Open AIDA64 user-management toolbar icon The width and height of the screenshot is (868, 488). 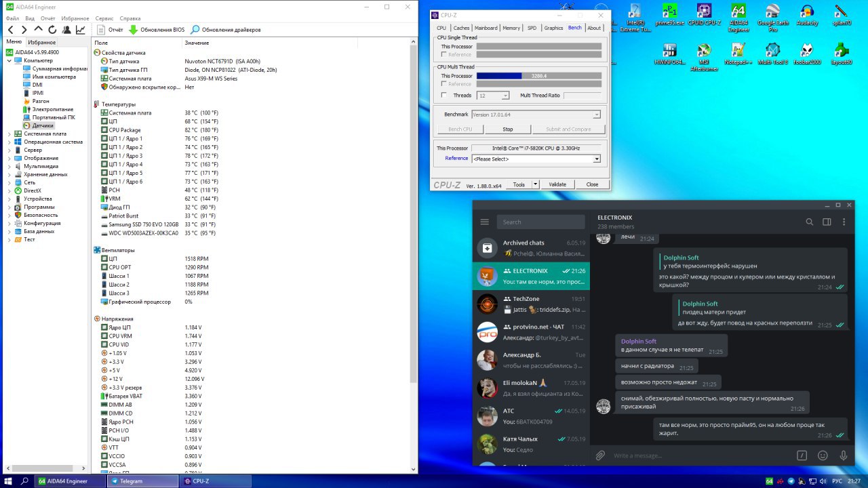(x=66, y=30)
